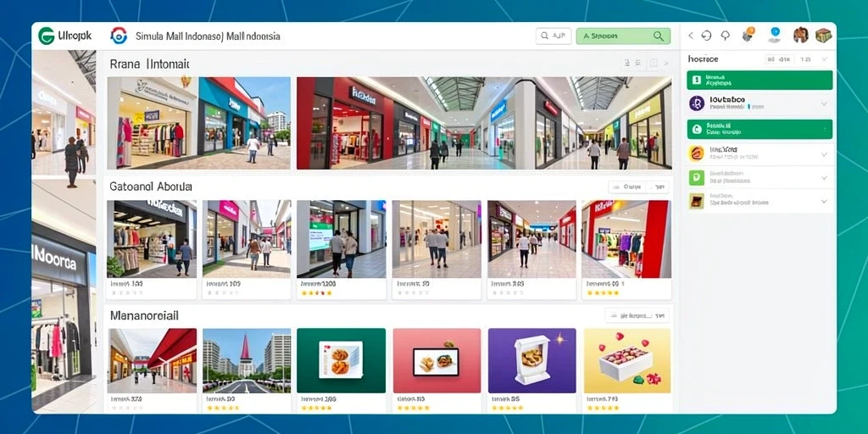Expand the last sidebar row with the brown box icon
This screenshot has height=434, width=868.
(x=760, y=200)
